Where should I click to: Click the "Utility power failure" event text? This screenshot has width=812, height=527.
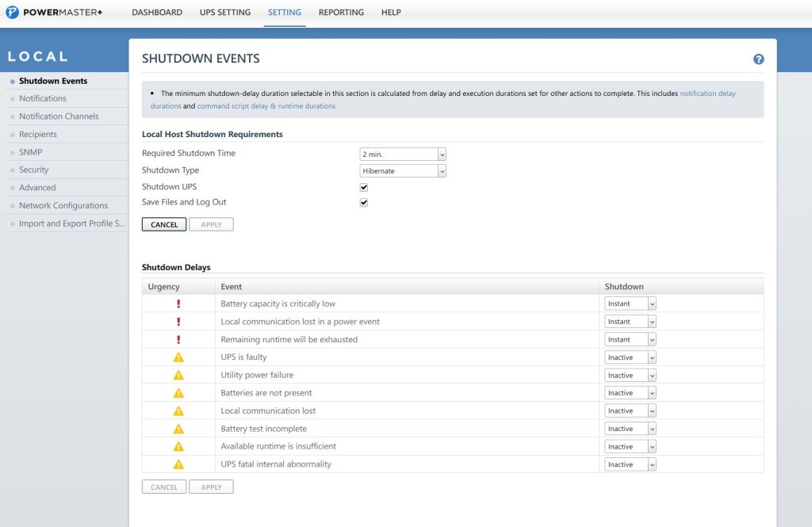[257, 376]
